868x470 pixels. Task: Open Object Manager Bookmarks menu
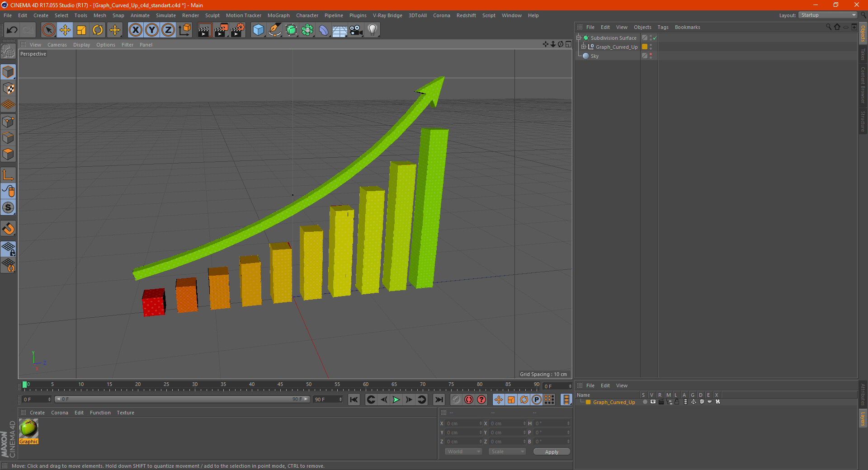pyautogui.click(x=687, y=27)
